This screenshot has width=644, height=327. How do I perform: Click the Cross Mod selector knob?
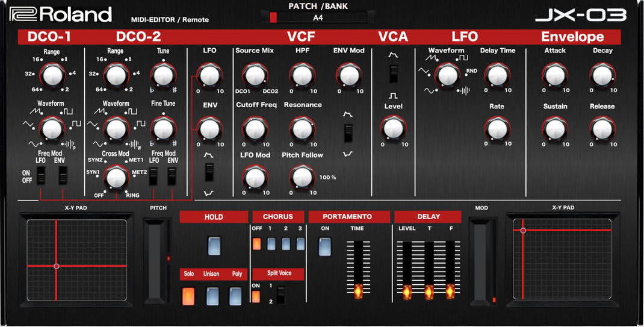click(116, 178)
